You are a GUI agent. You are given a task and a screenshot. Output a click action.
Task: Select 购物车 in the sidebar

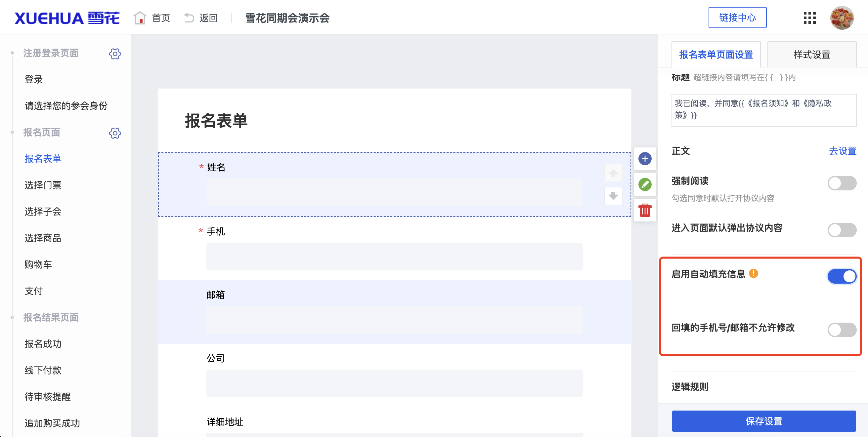click(x=38, y=264)
